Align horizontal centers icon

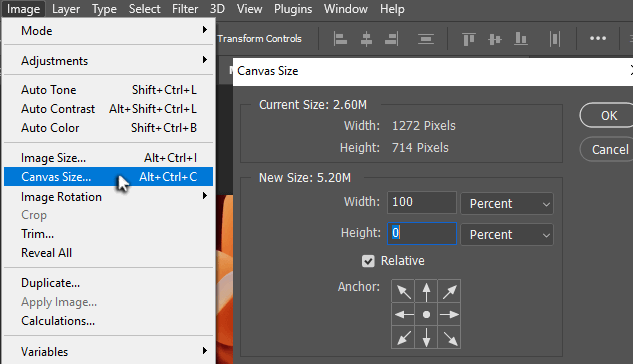point(366,39)
